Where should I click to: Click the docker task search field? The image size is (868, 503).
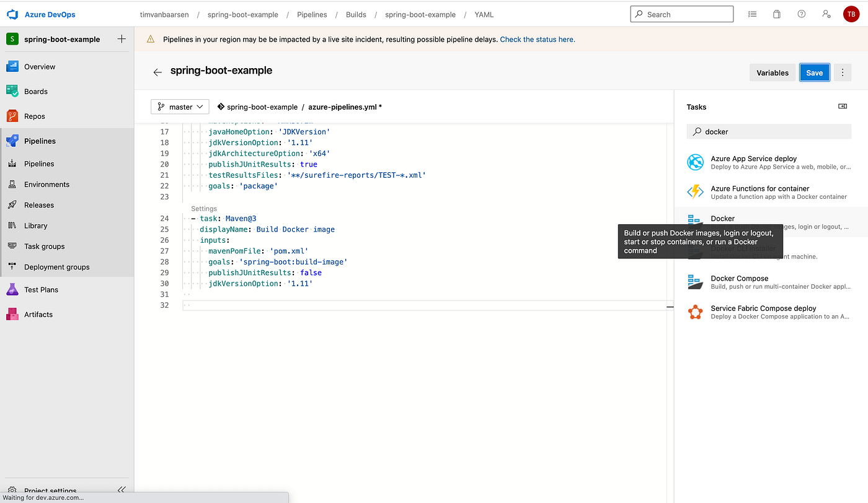tap(769, 131)
